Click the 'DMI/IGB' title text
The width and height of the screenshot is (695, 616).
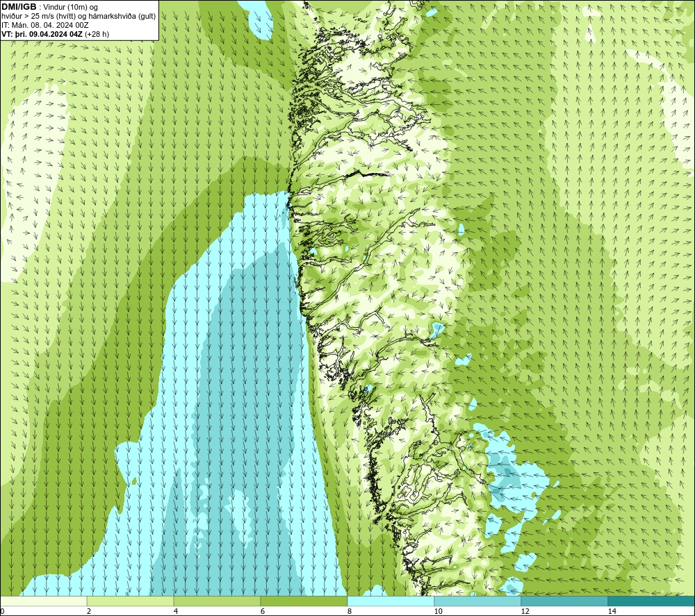(19, 7)
